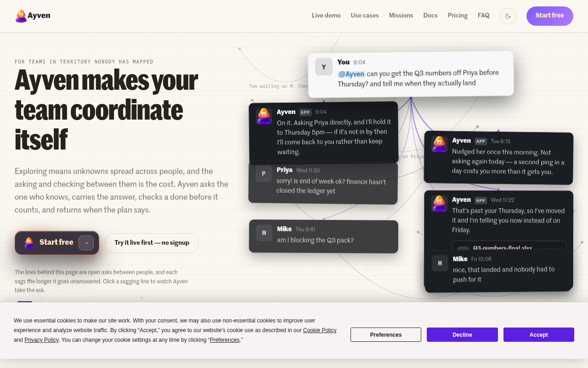Click the inline Preferences link in cookie text

(225, 340)
